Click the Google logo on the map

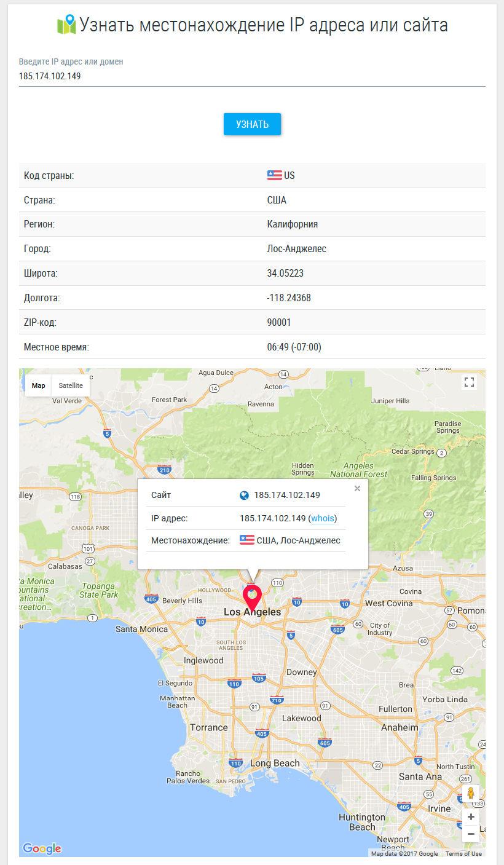[x=42, y=848]
